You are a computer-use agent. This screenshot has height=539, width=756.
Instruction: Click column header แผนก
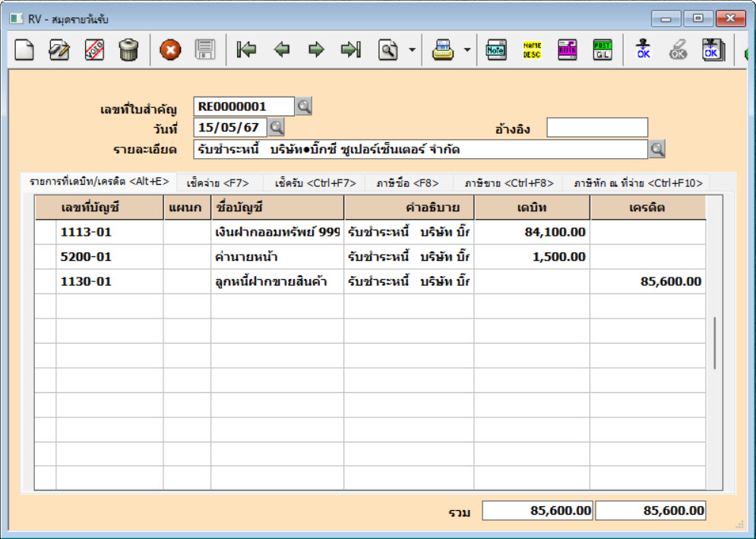pyautogui.click(x=187, y=208)
